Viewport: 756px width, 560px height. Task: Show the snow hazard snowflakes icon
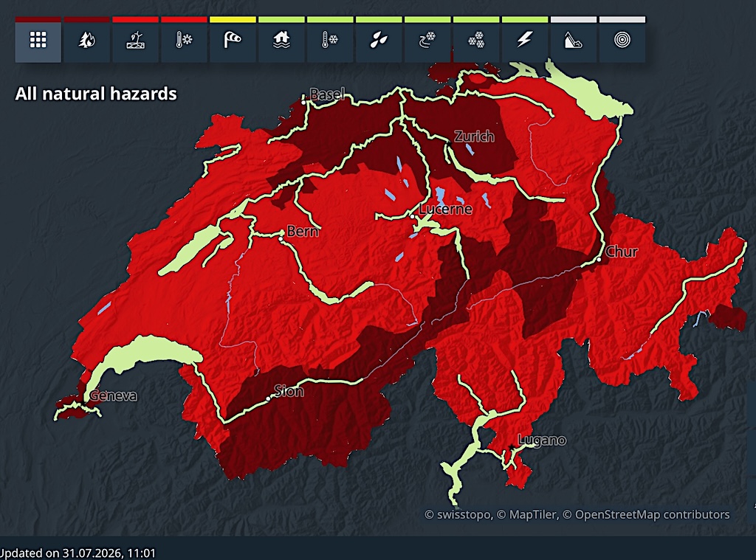tap(476, 40)
